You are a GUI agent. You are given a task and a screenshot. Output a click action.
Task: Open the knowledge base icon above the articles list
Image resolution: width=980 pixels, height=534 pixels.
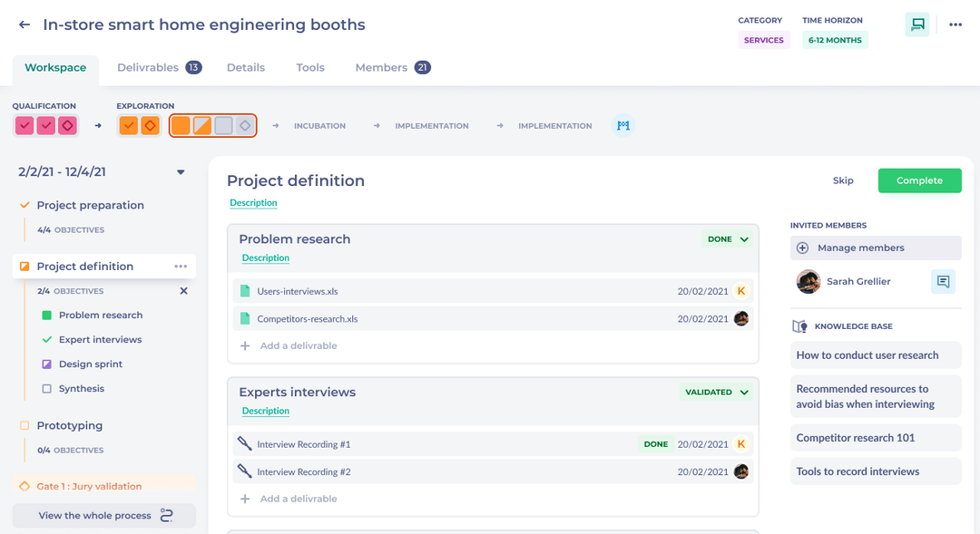800,326
